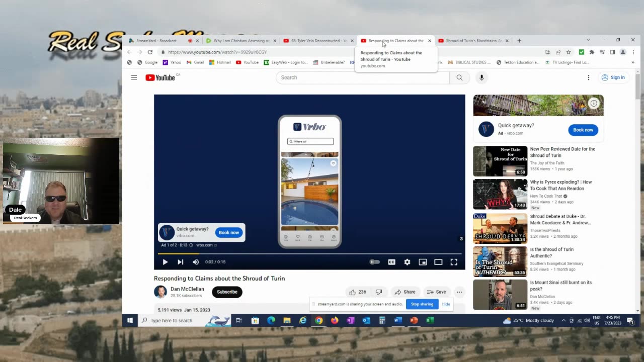Viewport: 644px width, 362px height.
Task: Click Book now in sidebar ad
Action: [583, 130]
